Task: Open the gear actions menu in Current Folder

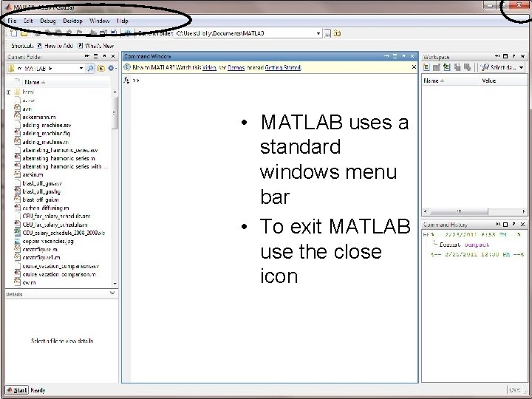Action: coord(112,68)
